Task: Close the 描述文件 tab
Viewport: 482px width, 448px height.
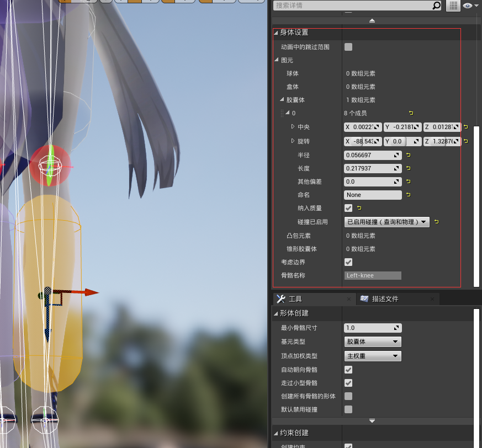Action: [x=432, y=299]
